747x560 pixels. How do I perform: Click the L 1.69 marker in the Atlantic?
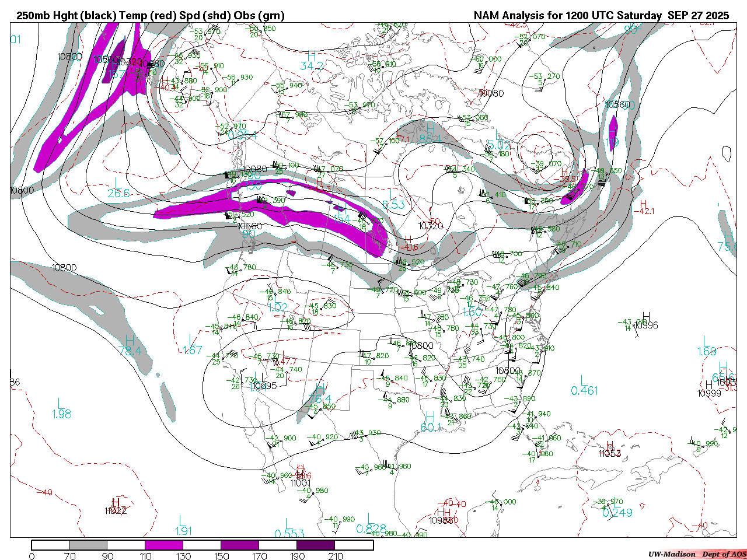[x=707, y=346]
